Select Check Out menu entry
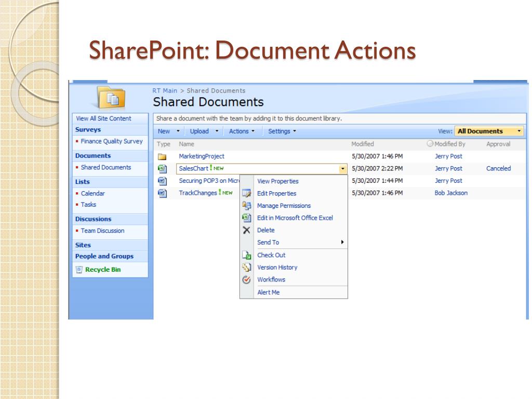This screenshot has height=399, width=532. [x=271, y=255]
